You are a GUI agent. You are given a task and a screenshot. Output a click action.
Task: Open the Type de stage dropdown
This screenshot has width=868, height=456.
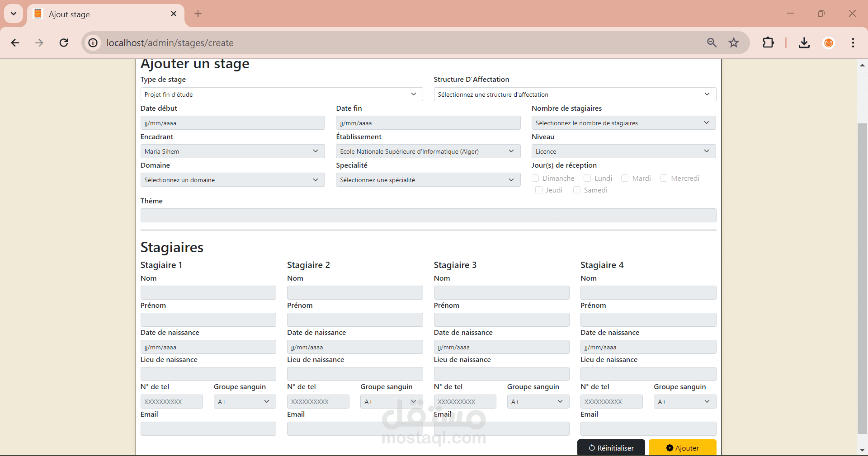(x=281, y=94)
